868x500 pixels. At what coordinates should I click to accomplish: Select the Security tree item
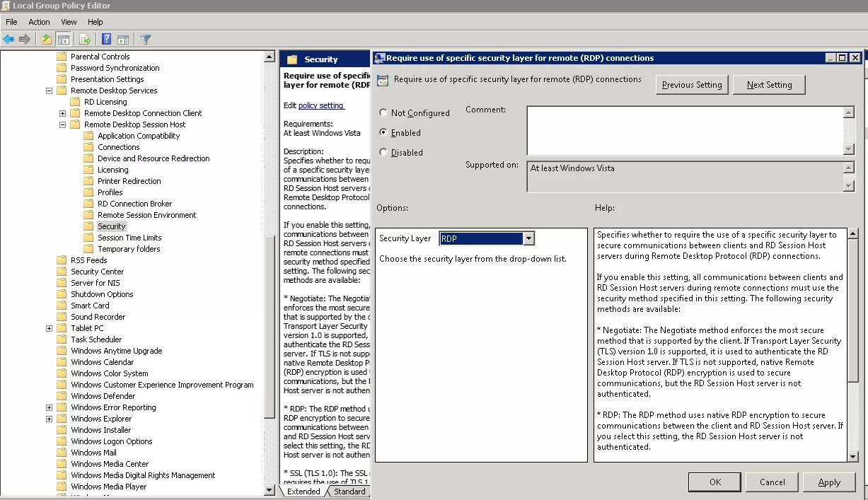111,226
